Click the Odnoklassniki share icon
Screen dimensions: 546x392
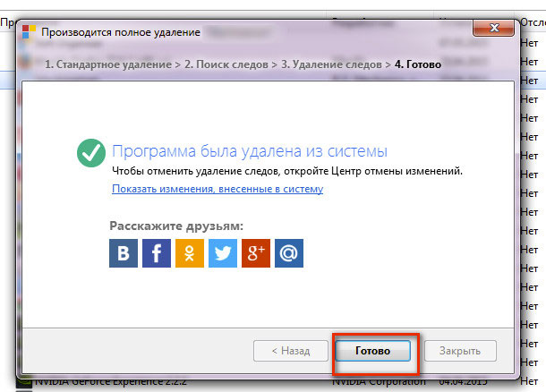(190, 253)
